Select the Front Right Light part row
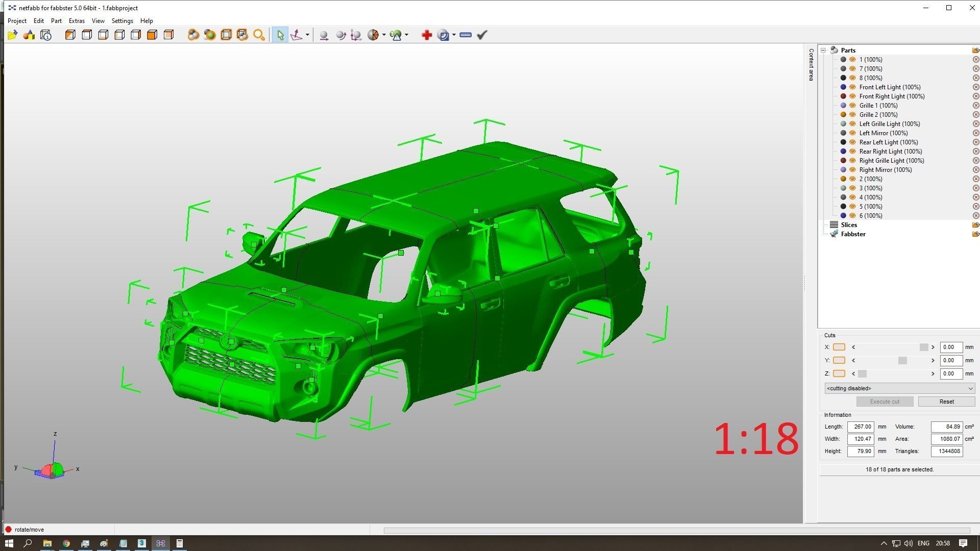Image resolution: width=980 pixels, height=551 pixels. coord(892,96)
